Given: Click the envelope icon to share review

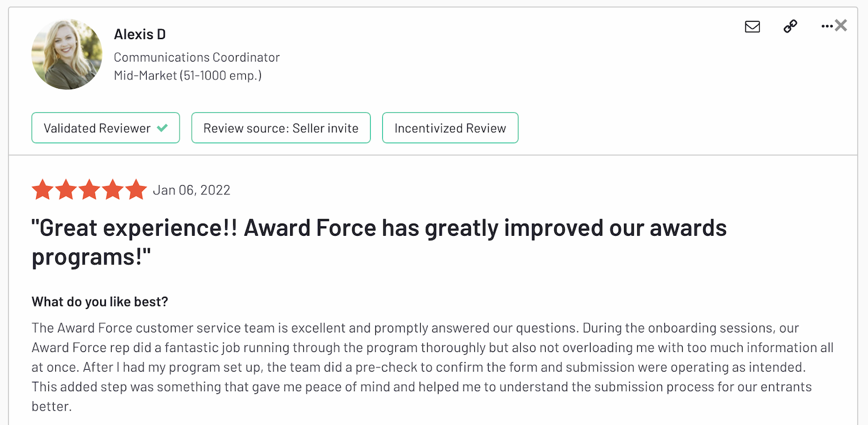Looking at the screenshot, I should click(752, 26).
